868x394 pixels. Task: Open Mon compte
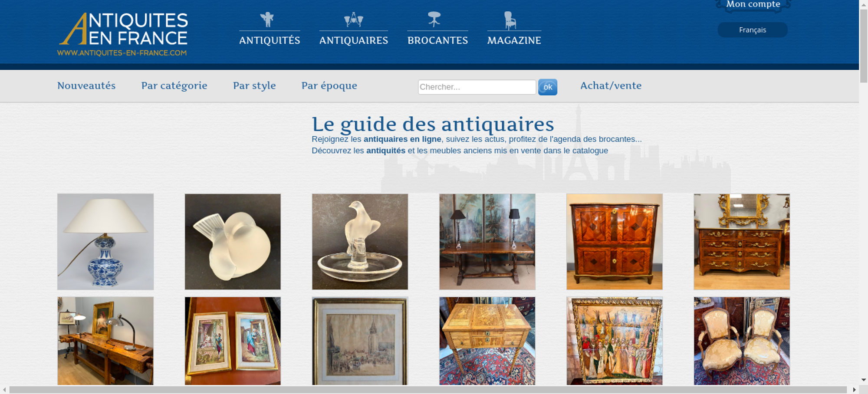tap(753, 4)
